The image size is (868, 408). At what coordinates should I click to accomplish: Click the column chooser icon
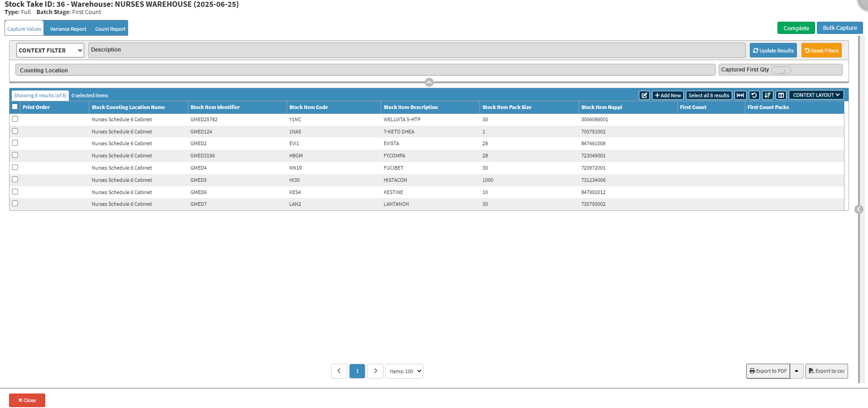781,95
